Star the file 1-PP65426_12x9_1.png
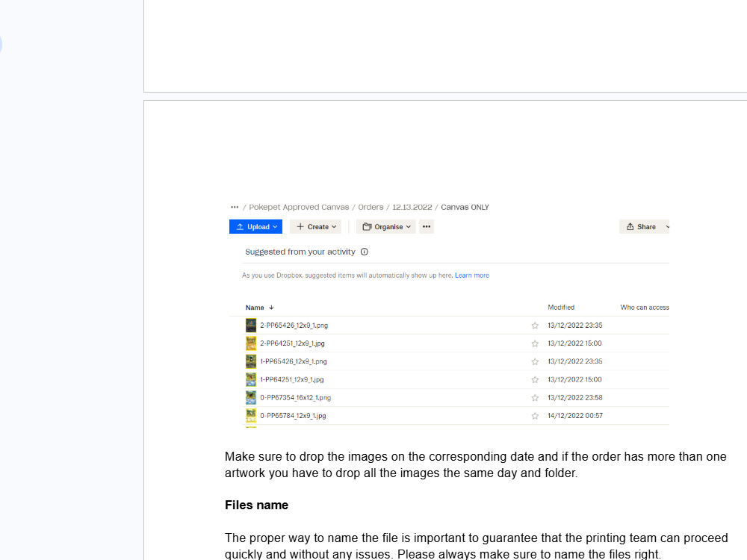The image size is (747, 560). [535, 362]
